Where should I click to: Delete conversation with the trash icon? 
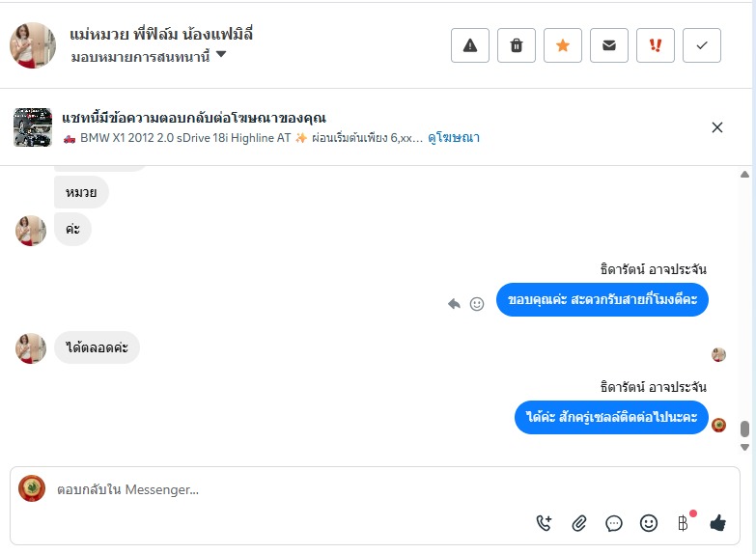point(517,45)
